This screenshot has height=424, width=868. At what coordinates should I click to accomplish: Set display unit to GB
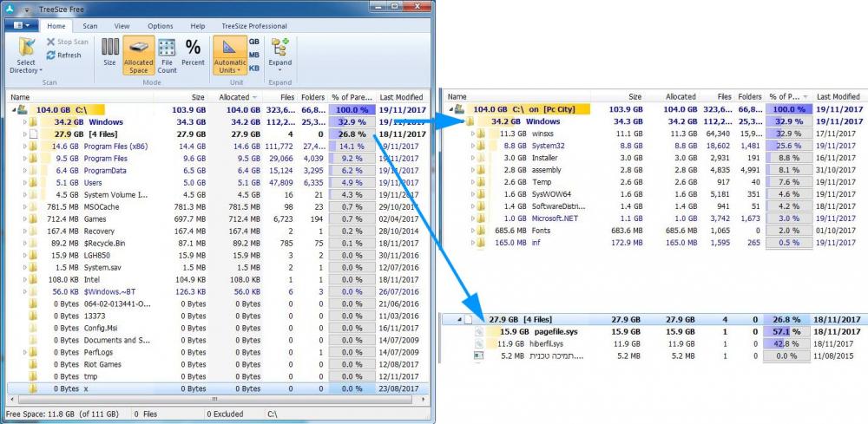pos(253,41)
